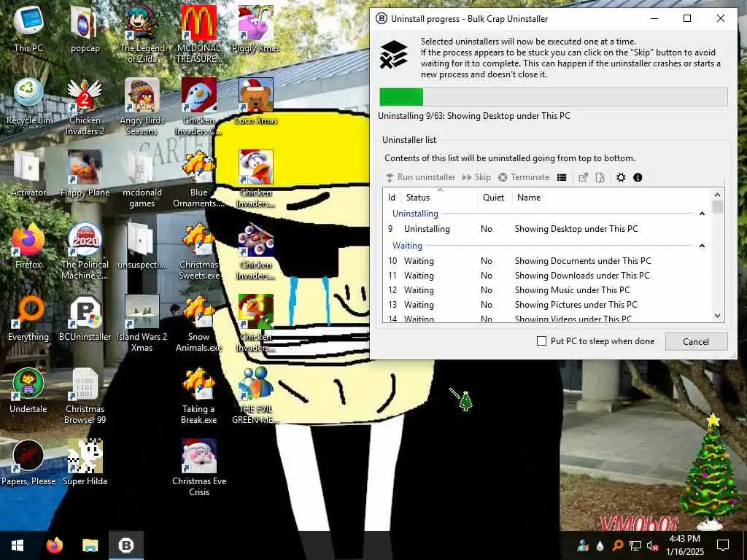Screen dimensions: 747x560
Task: Sort list by the Name column header
Action: (x=612, y=197)
